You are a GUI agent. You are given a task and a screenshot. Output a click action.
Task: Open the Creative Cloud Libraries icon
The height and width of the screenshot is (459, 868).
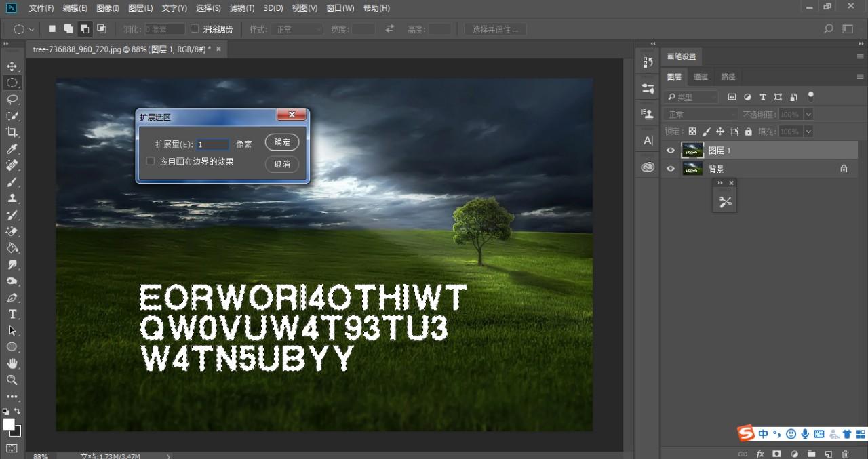point(648,167)
